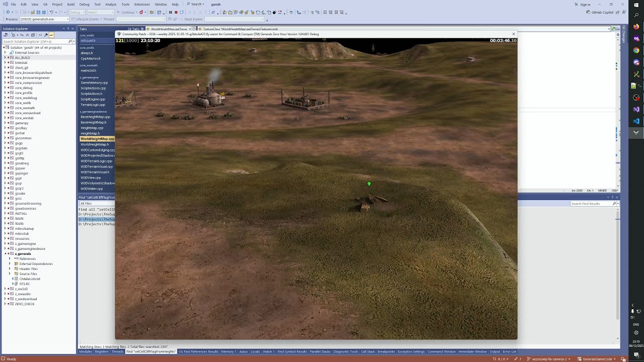The image size is (644, 362).
Task: Click the Tabs panel settings gear icon
Action: click(x=142, y=29)
